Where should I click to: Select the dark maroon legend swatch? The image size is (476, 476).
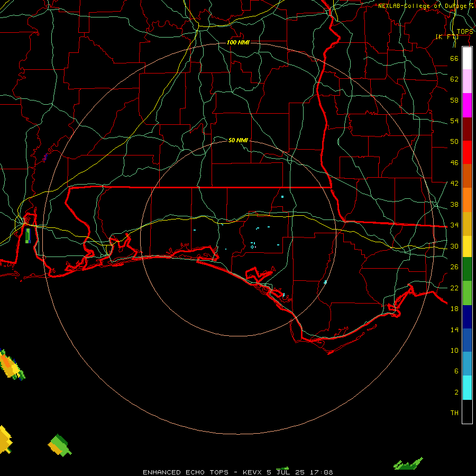pos(467,129)
